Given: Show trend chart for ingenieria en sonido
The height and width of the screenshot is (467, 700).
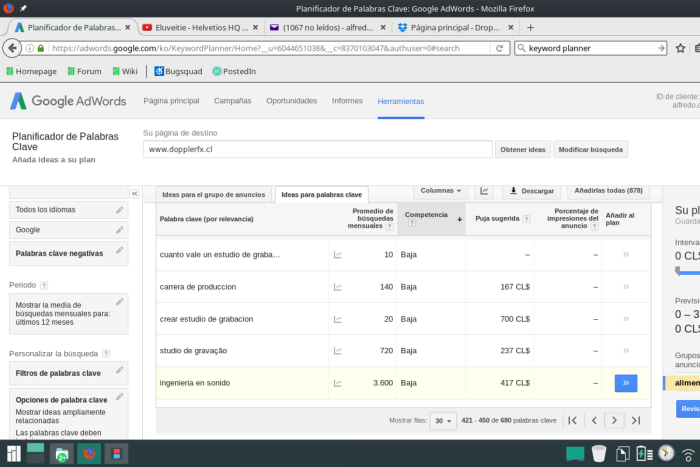Looking at the screenshot, I should point(338,383).
